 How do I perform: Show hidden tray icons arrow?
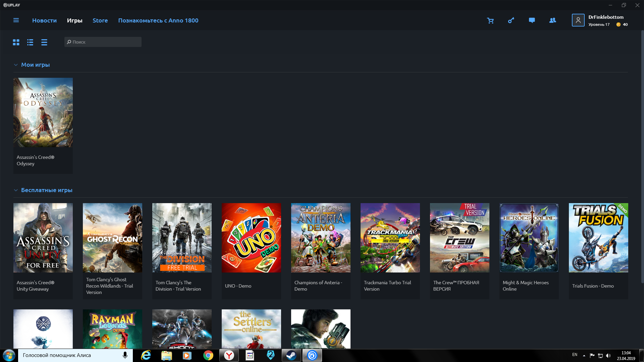(584, 356)
